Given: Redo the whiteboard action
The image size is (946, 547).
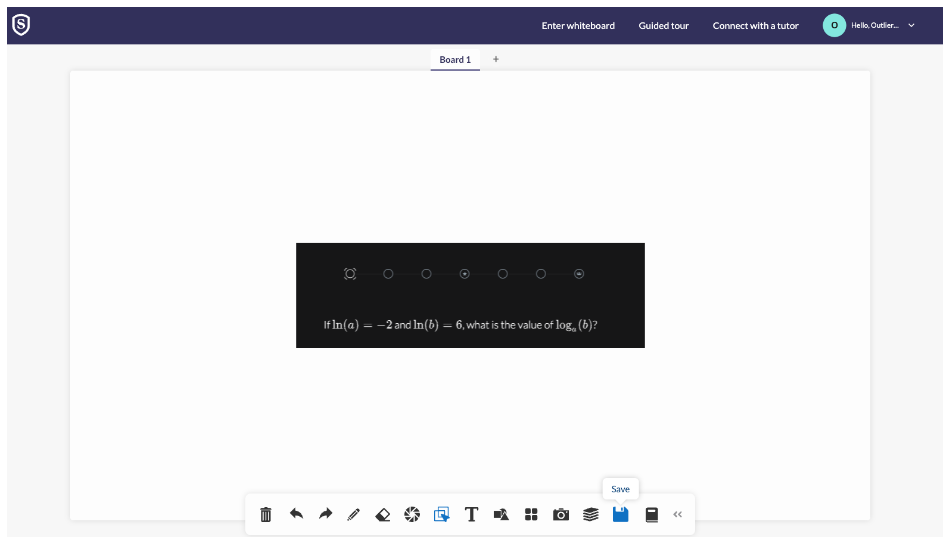Looking at the screenshot, I should point(325,514).
